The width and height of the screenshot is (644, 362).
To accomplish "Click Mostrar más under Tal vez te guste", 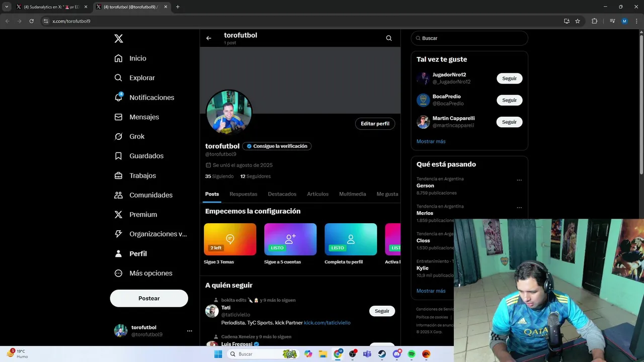I will pyautogui.click(x=431, y=141).
